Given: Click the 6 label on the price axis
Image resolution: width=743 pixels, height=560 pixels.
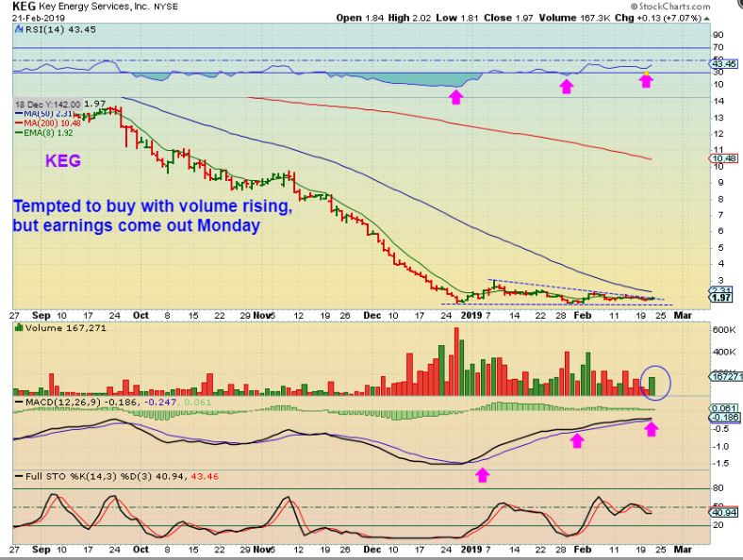Looking at the screenshot, I should 720,231.
